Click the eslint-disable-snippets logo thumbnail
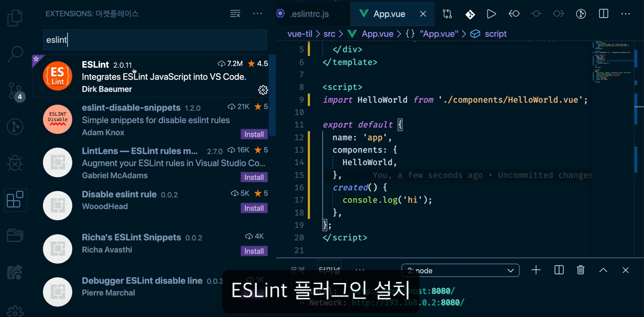This screenshot has height=317, width=644. pyautogui.click(x=57, y=119)
